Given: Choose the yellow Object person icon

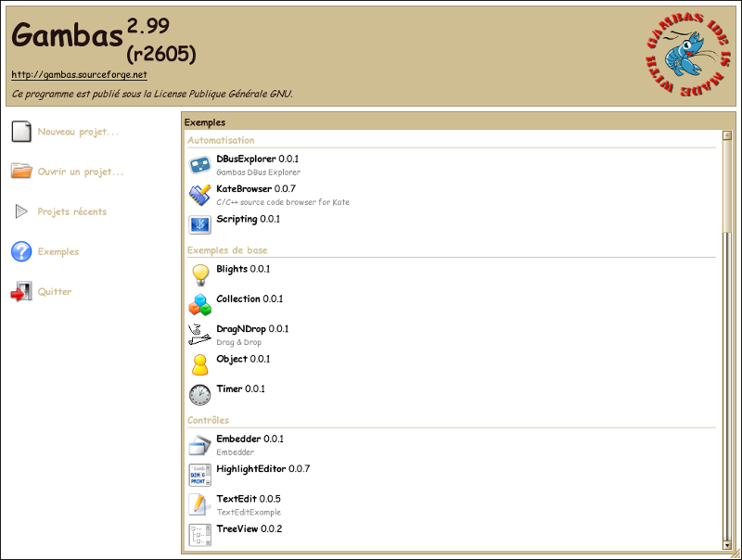Looking at the screenshot, I should click(x=200, y=364).
